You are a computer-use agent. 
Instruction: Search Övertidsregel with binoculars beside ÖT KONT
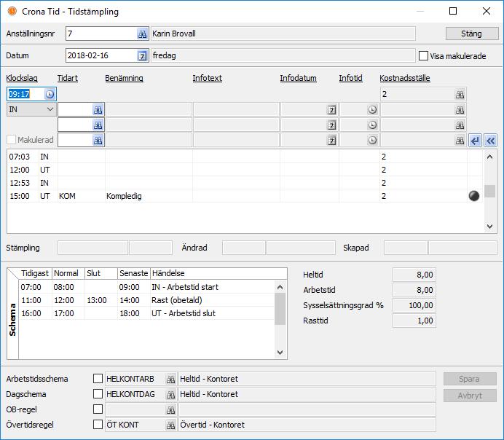pos(170,425)
